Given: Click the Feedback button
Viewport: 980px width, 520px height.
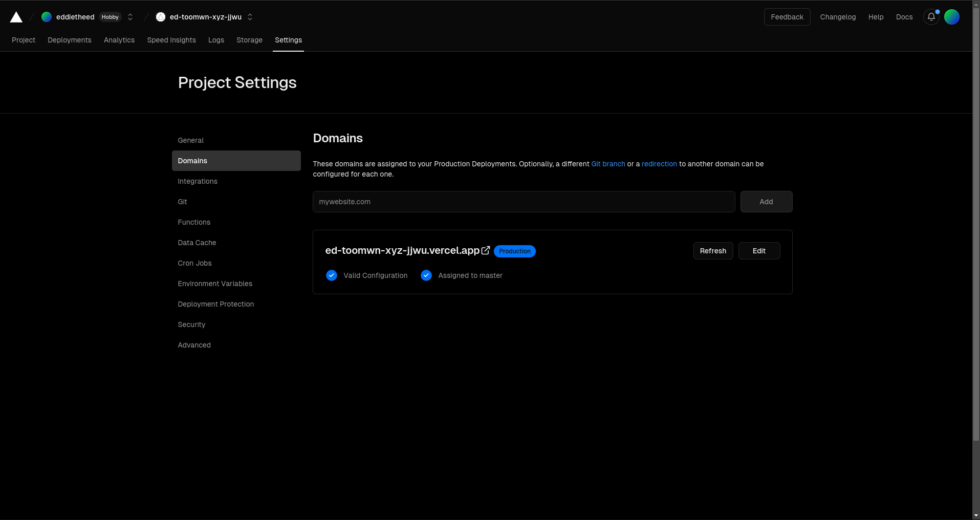Looking at the screenshot, I should [787, 17].
